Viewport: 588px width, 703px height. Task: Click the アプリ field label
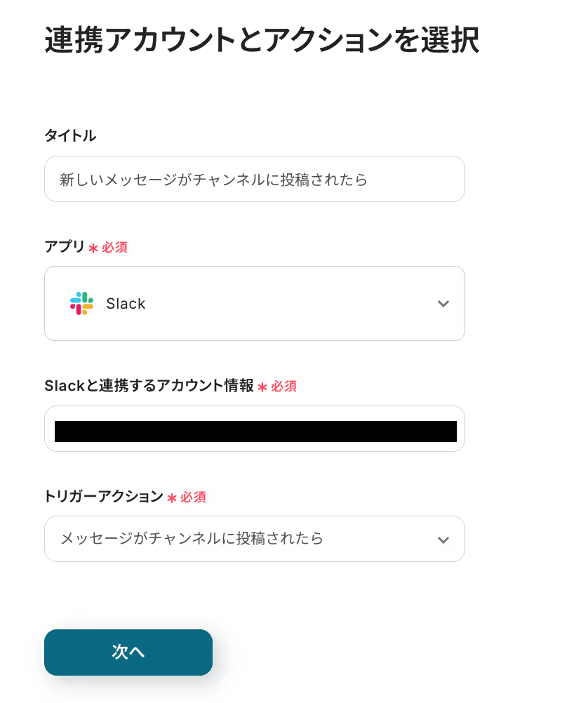[x=64, y=247]
